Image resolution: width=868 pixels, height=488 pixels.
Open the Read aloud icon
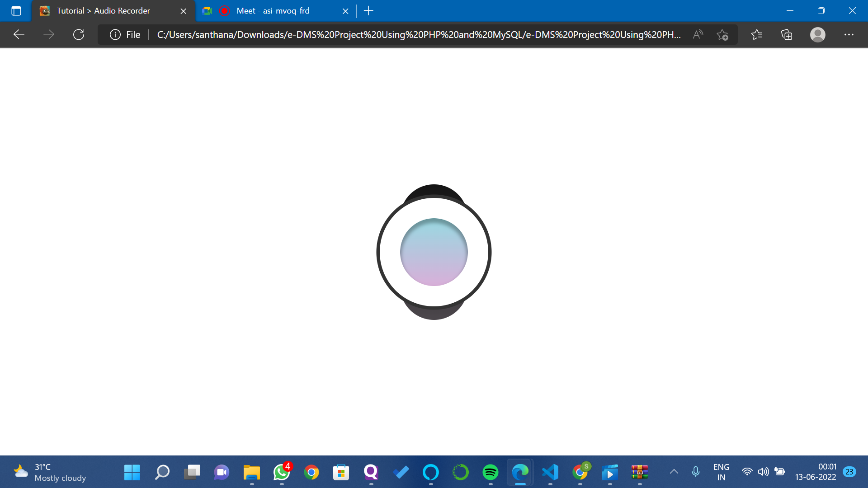pyautogui.click(x=698, y=35)
